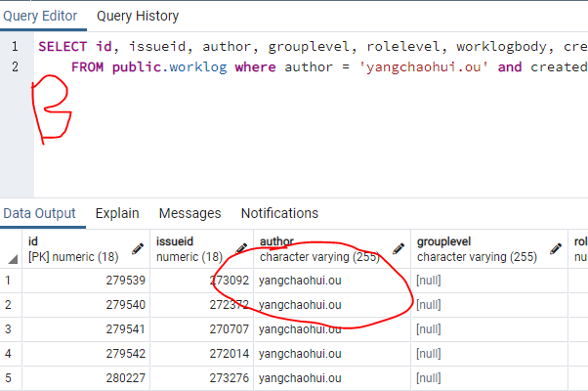Click the [null] grouplevel cell in row 1

point(489,281)
